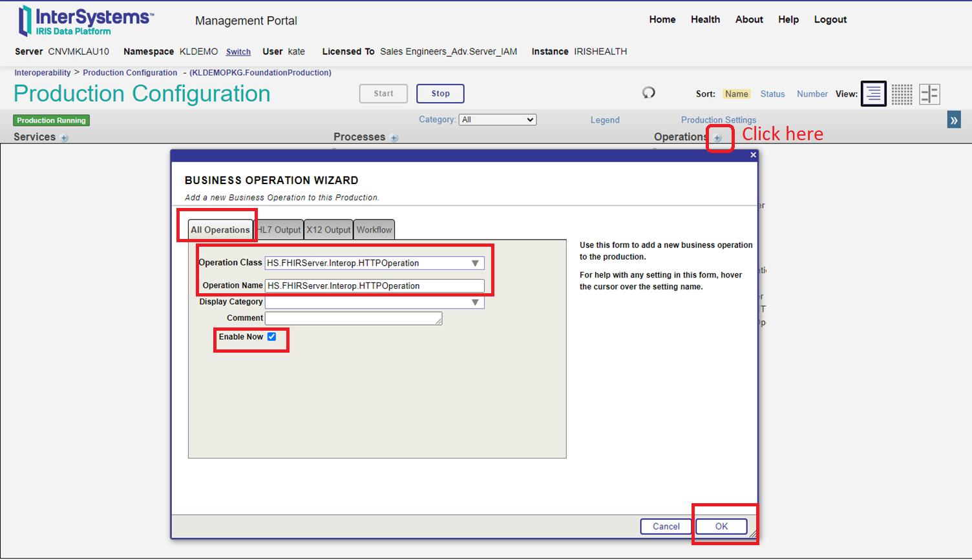Click the refresh circular arrow icon
The image size is (972, 560).
(648, 93)
